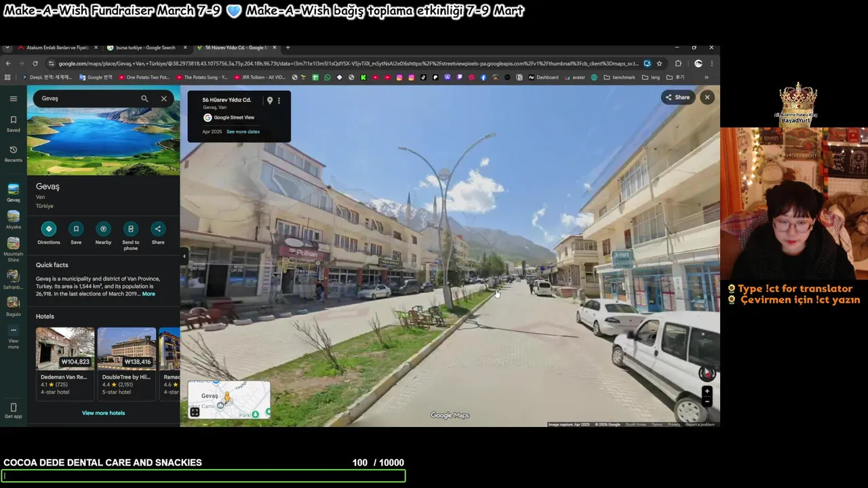868x488 pixels.
Task: Open the three-dot menu in Street View card
Action: click(279, 100)
